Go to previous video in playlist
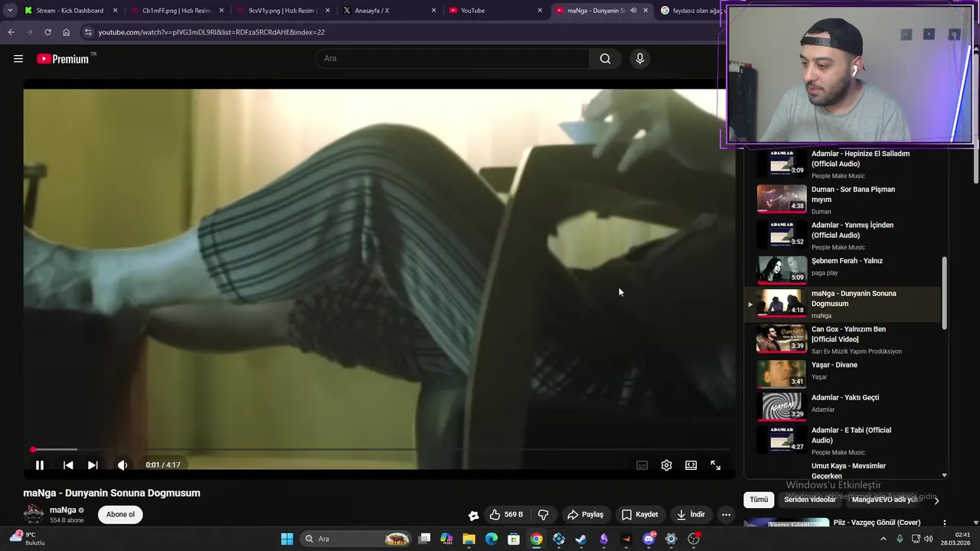The image size is (980, 551). [x=68, y=465]
